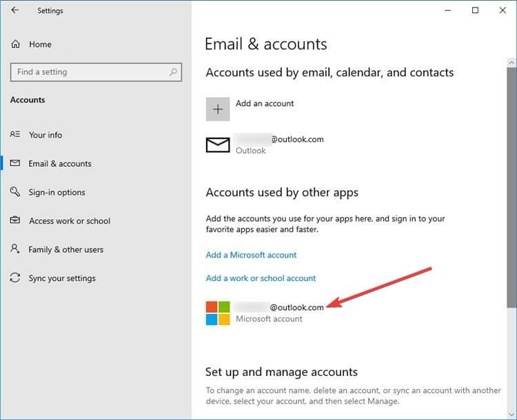
Task: Click the back arrow in Settings
Action: [15, 10]
